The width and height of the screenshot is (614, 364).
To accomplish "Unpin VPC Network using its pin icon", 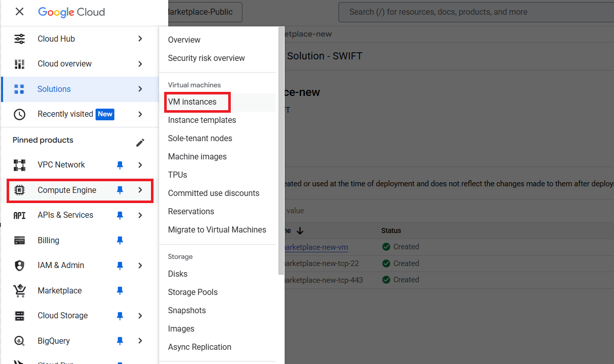I will click(120, 165).
